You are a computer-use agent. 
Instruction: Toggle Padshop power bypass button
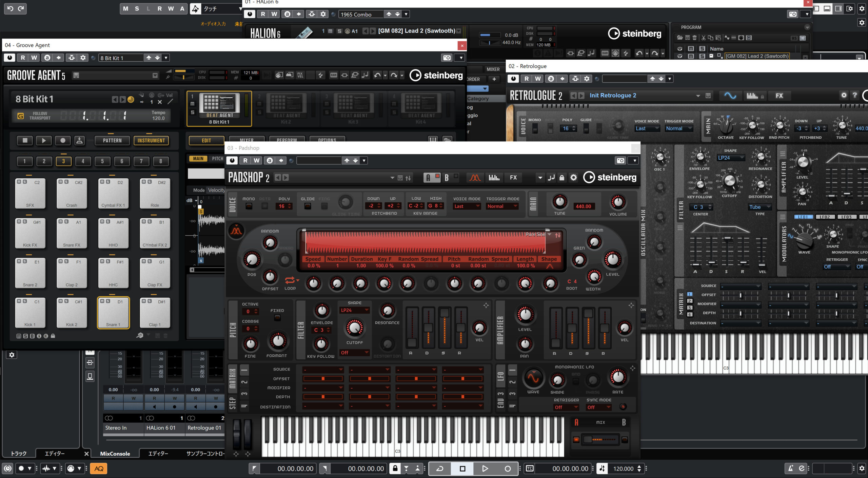click(232, 160)
